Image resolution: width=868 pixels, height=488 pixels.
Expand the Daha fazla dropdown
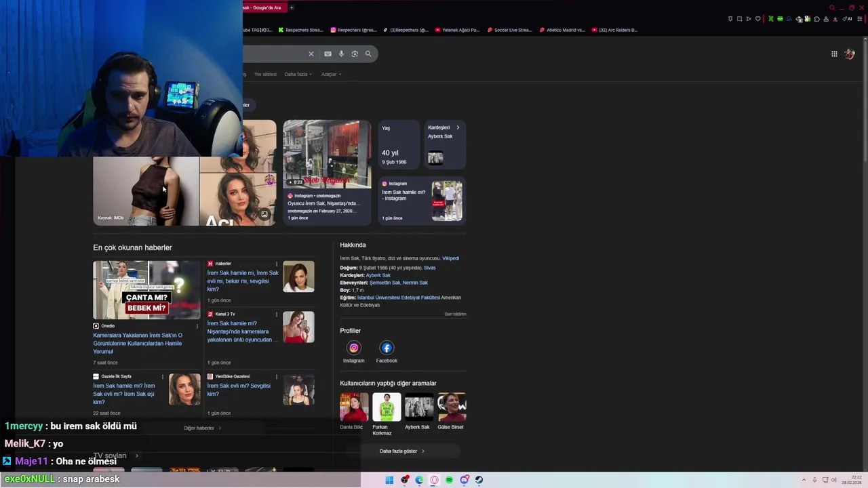pos(298,74)
